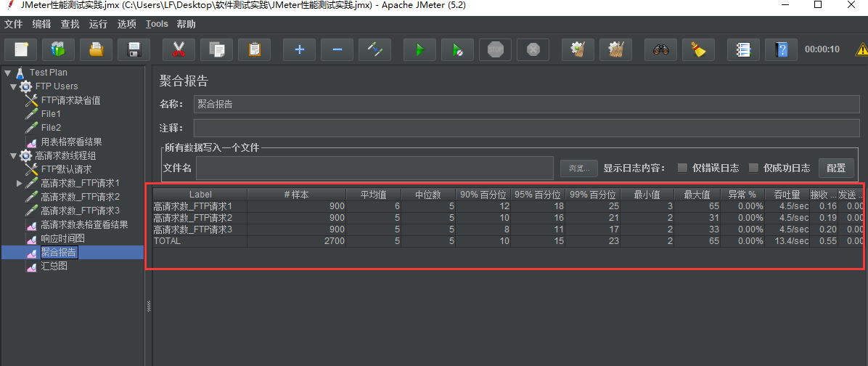Click the 配置 button
This screenshot has width=868, height=366.
(836, 168)
